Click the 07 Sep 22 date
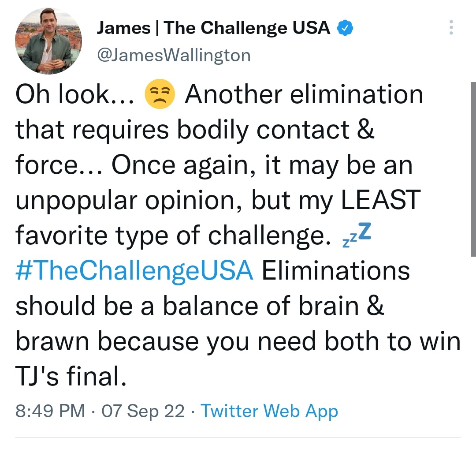Viewport: 476px width, 456px height. tap(143, 411)
